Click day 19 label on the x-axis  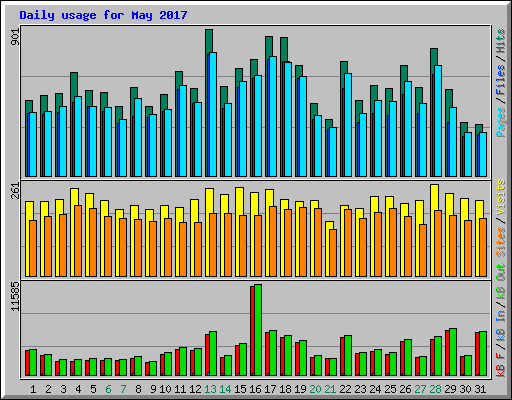pyautogui.click(x=300, y=389)
